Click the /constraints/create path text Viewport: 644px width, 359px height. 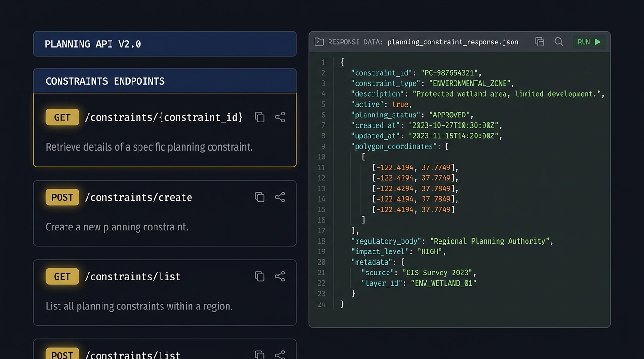click(139, 197)
